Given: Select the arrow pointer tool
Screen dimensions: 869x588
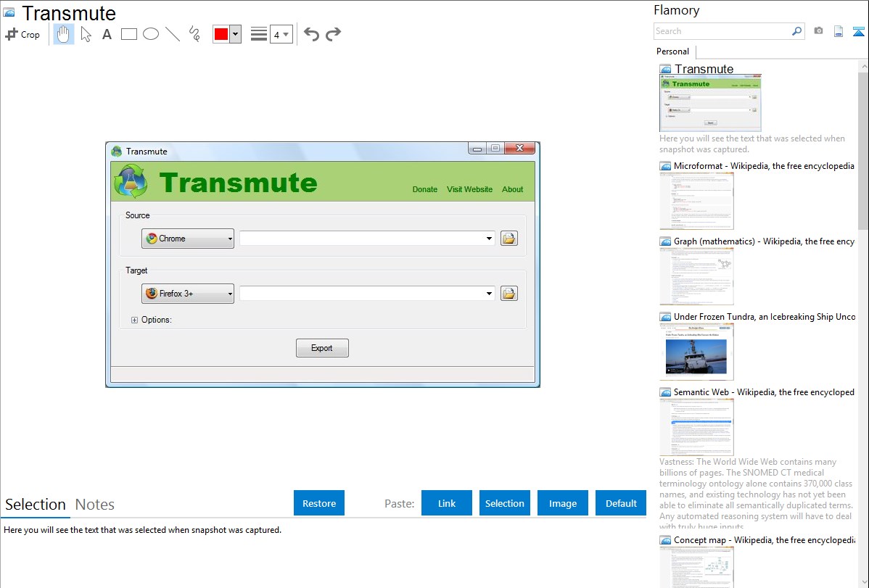Looking at the screenshot, I should tap(86, 34).
